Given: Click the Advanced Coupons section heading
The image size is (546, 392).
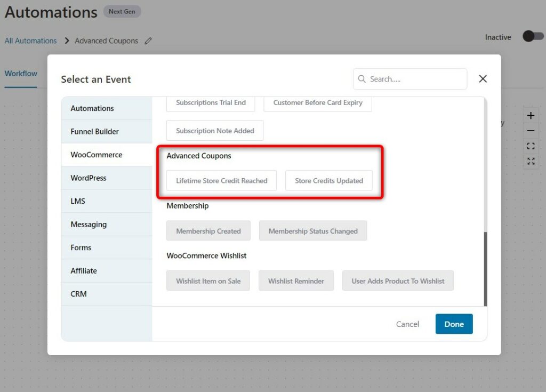Looking at the screenshot, I should 199,156.
